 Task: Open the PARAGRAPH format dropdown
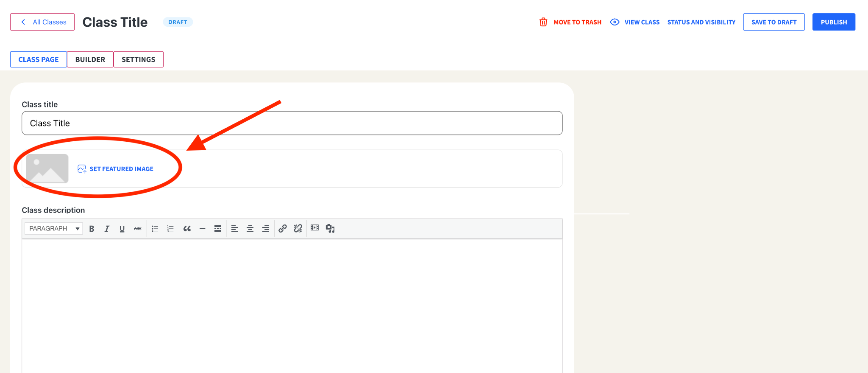click(x=54, y=229)
